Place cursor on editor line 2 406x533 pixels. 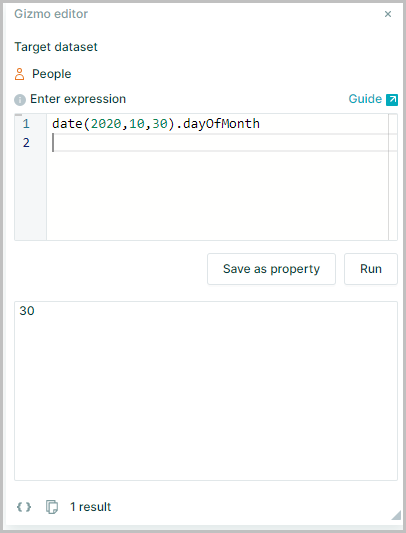(x=218, y=142)
